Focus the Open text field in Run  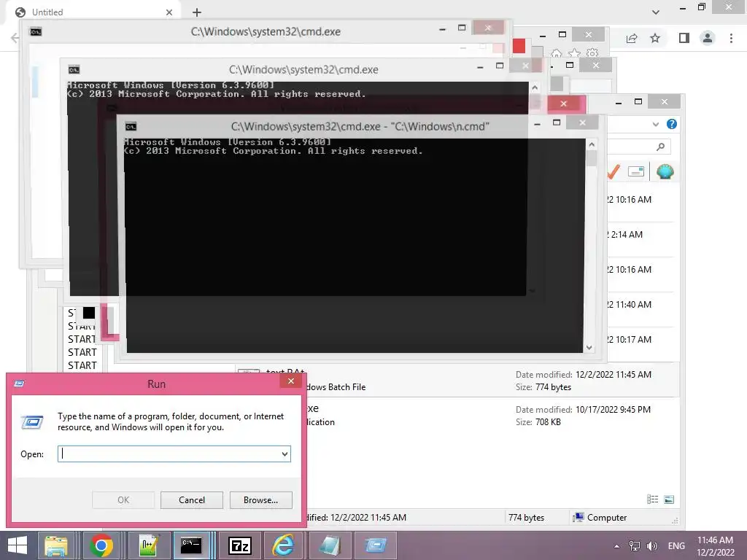pyautogui.click(x=169, y=454)
